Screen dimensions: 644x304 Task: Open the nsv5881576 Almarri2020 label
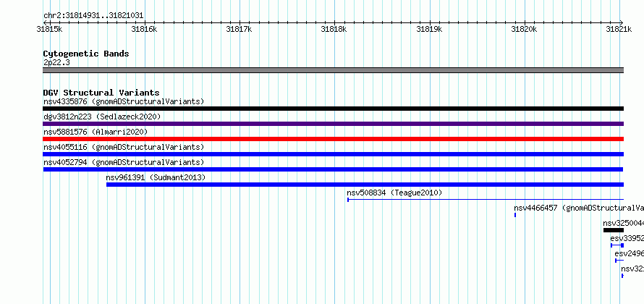[96, 132]
